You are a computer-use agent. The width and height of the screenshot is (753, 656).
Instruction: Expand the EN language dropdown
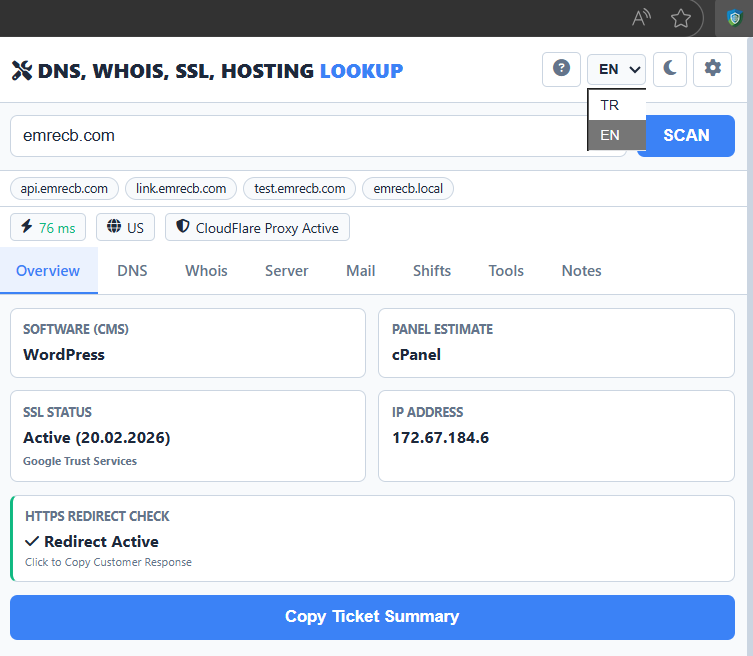(616, 70)
